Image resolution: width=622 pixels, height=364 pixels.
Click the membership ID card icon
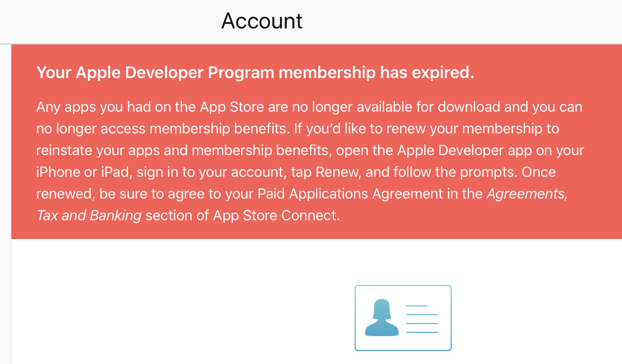pyautogui.click(x=403, y=318)
